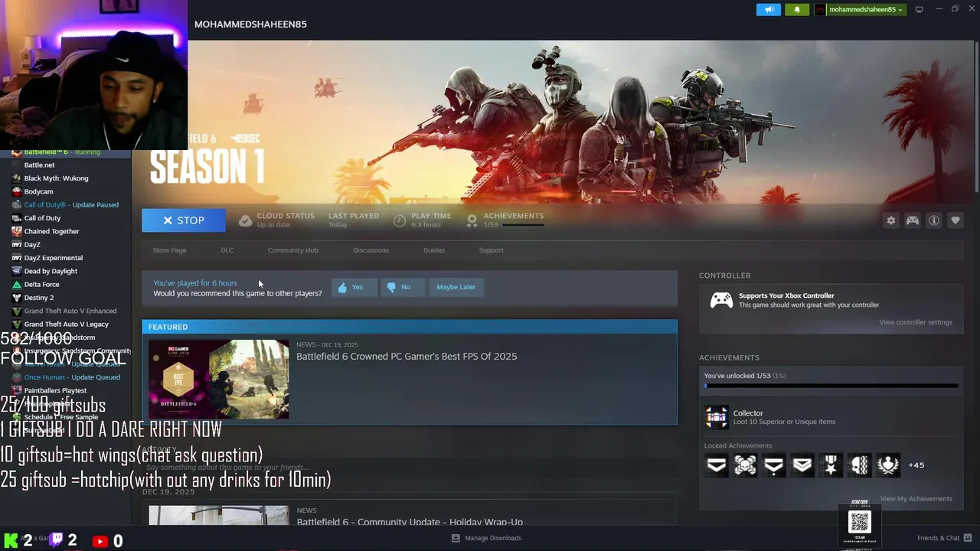Image resolution: width=980 pixels, height=551 pixels.
Task: Select the star medal locked achievement
Action: (831, 465)
